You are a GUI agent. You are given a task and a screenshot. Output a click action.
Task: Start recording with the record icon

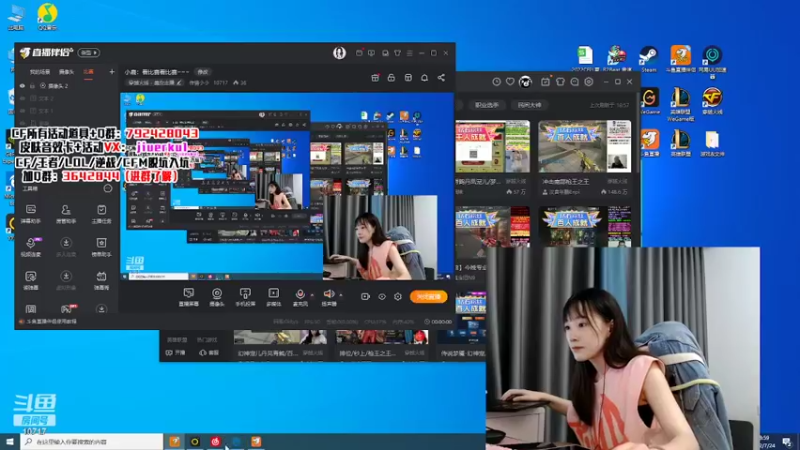[365, 296]
